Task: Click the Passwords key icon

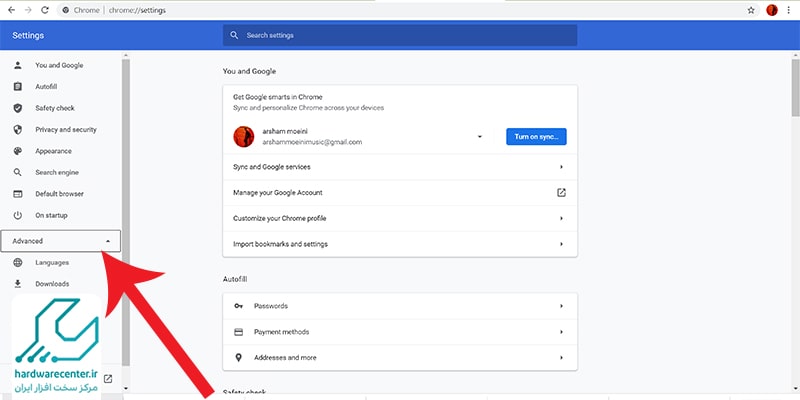Action: [x=238, y=306]
